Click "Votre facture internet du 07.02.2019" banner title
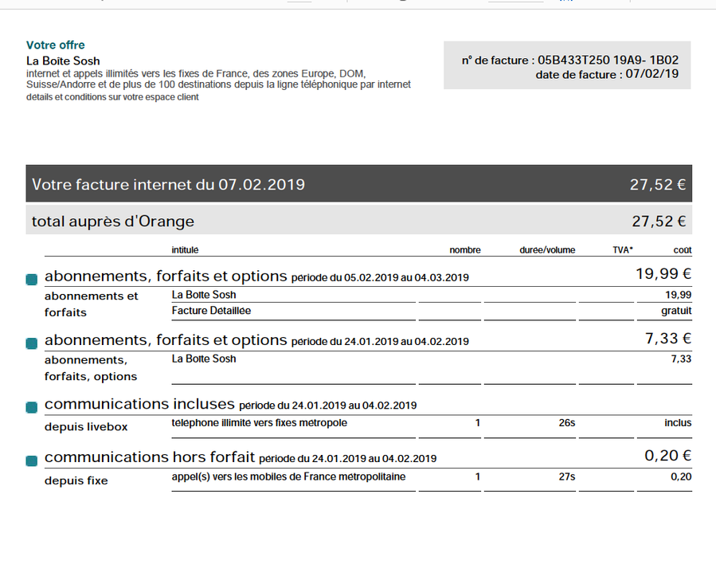Screen dimensions: 716x588 click(x=168, y=184)
